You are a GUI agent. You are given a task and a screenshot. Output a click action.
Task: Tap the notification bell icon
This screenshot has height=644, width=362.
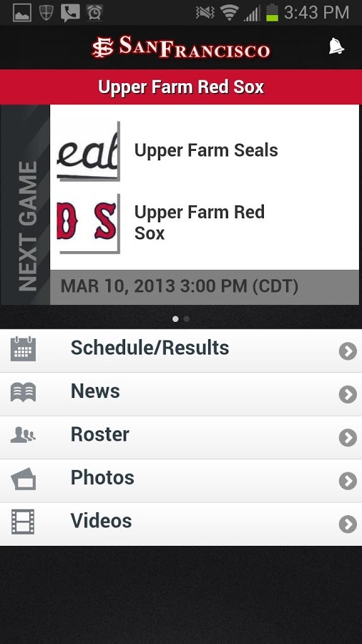coord(336,47)
